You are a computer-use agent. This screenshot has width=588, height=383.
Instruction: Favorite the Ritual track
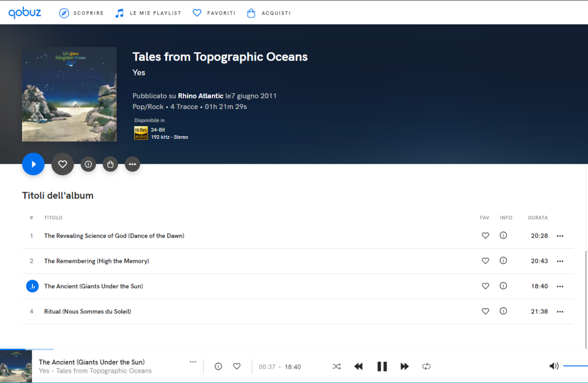point(485,311)
